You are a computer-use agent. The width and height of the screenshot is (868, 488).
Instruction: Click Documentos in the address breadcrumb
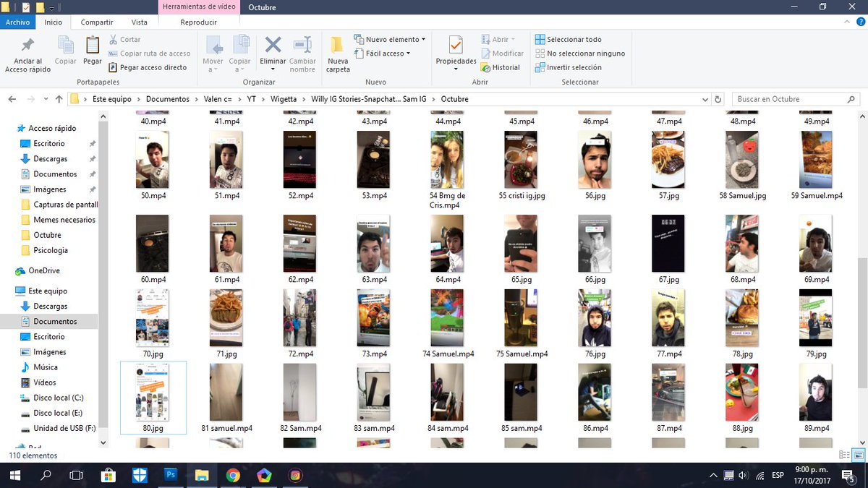(168, 99)
